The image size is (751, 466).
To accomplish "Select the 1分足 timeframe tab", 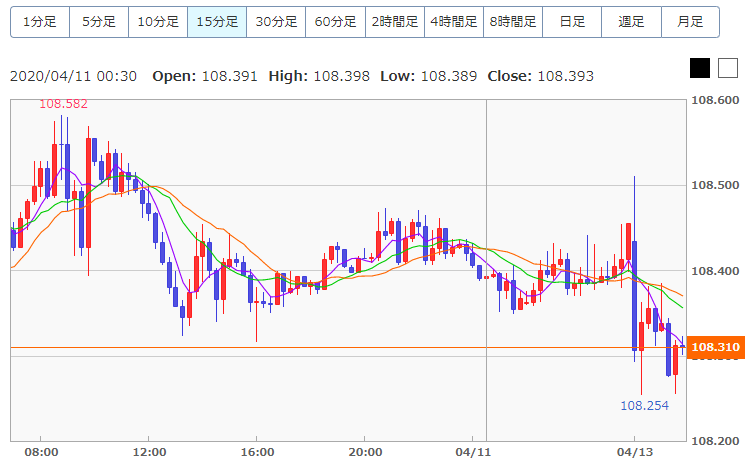I will (x=40, y=21).
